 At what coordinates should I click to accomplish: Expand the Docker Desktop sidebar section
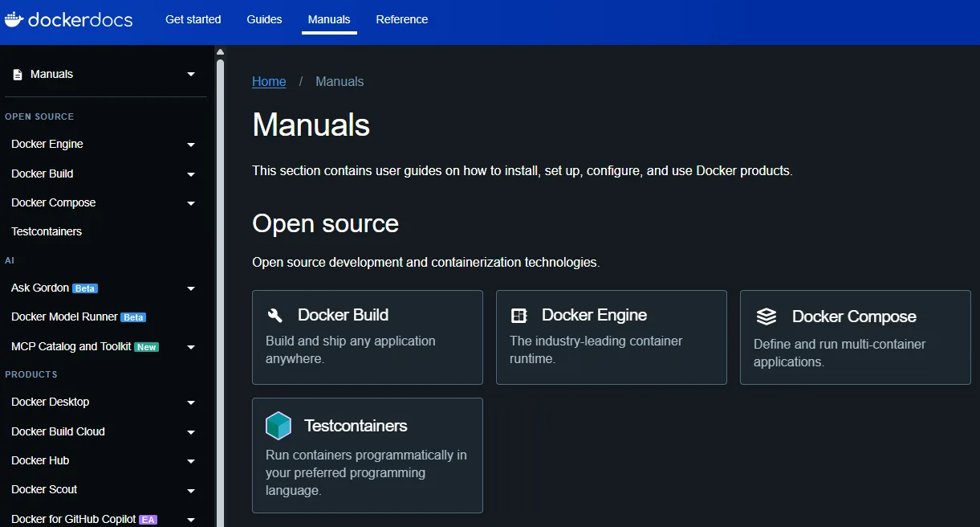tap(191, 402)
